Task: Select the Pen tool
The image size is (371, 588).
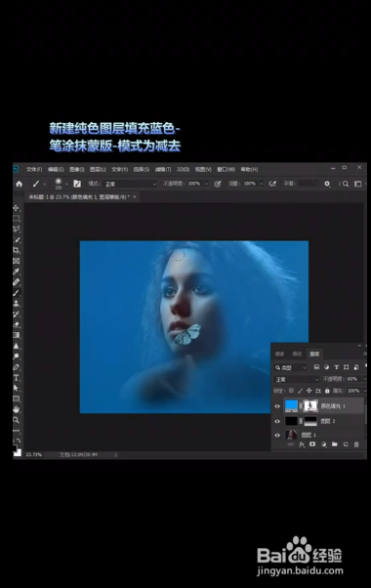Action: [x=17, y=367]
